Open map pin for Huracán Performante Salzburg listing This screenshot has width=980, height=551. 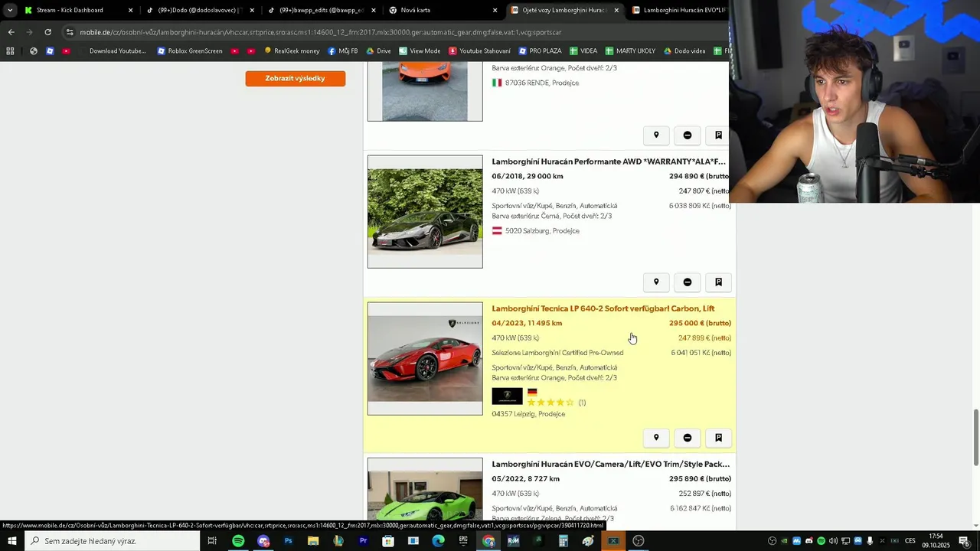(x=656, y=282)
